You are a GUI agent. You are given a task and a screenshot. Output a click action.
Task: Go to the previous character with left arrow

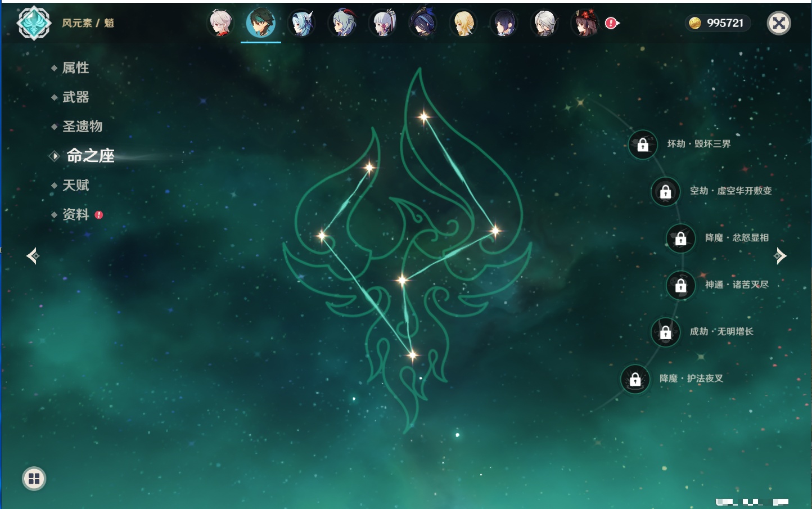pos(33,256)
